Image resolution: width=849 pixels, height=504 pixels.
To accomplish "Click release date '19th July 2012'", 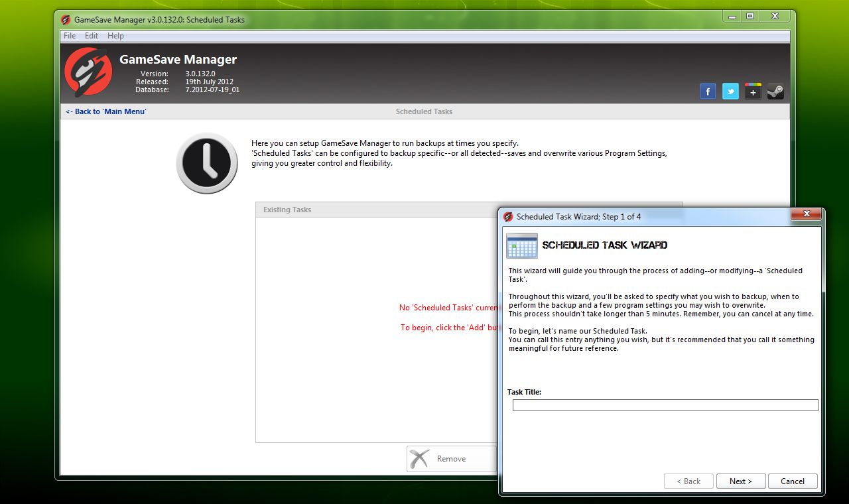I will click(x=209, y=82).
